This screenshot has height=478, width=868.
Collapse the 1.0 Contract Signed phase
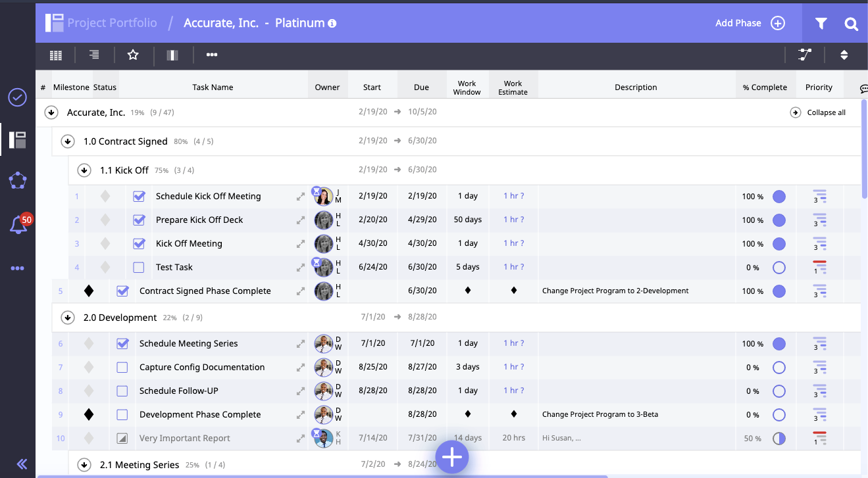67,141
